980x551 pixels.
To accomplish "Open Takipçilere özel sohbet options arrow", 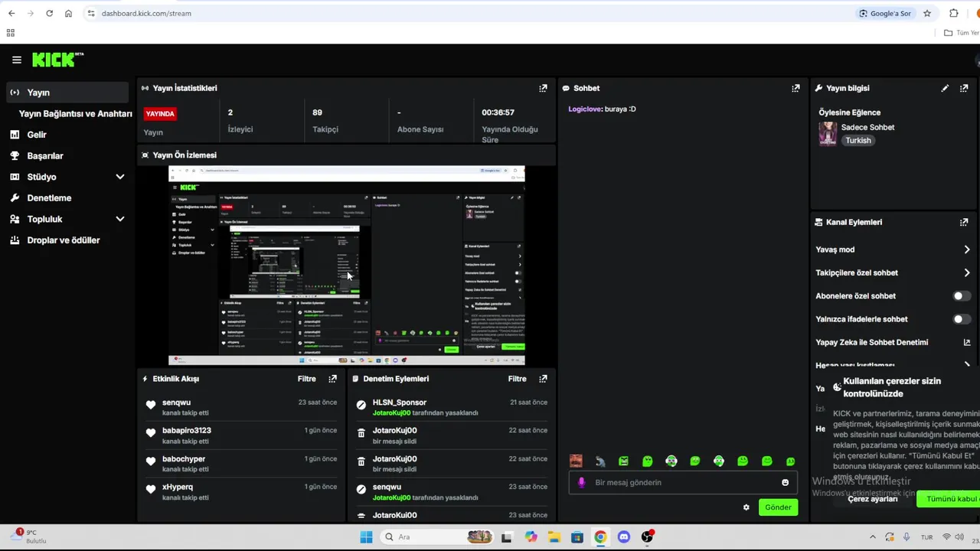I will 967,272.
